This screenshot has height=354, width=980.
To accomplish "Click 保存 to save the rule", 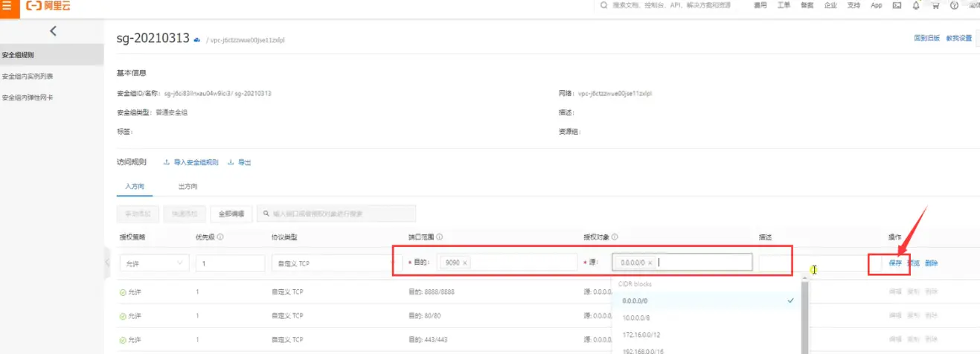I will (894, 263).
